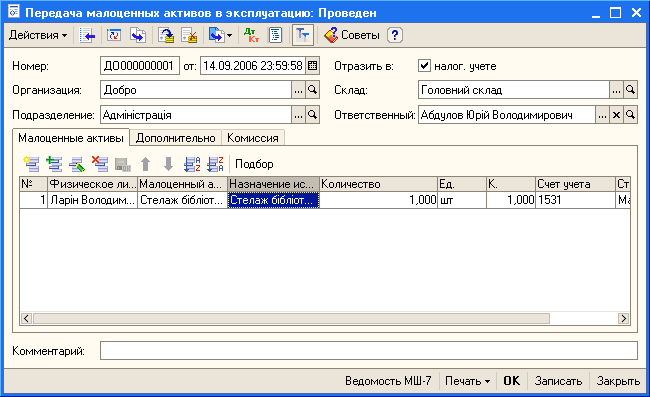
Task: Toggle the Т-account toolbar button
Action: pos(303,35)
